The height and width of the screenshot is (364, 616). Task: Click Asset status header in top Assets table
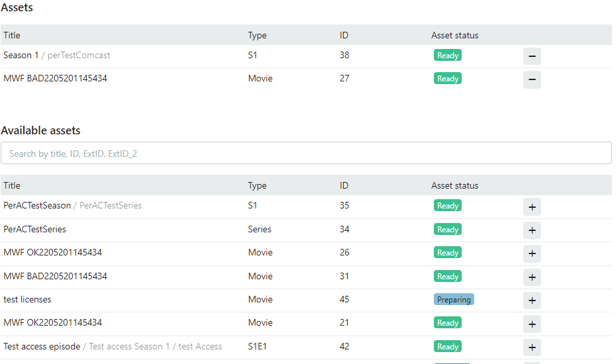click(x=454, y=35)
